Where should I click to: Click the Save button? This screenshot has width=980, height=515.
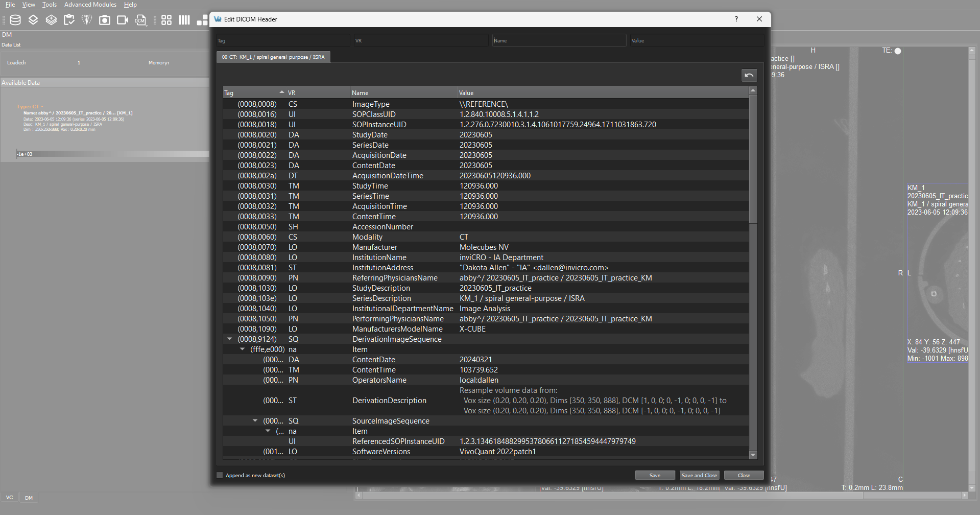click(x=655, y=475)
